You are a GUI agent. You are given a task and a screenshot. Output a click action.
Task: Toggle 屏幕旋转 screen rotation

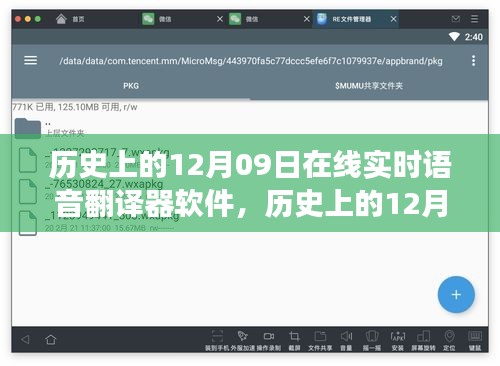point(423,340)
